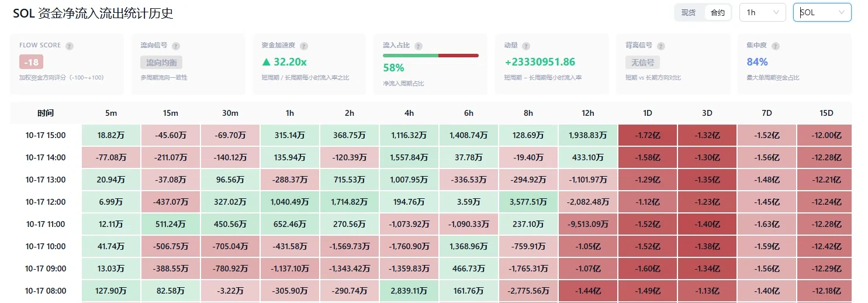Select the 10-17 13:00 row time

46,180
